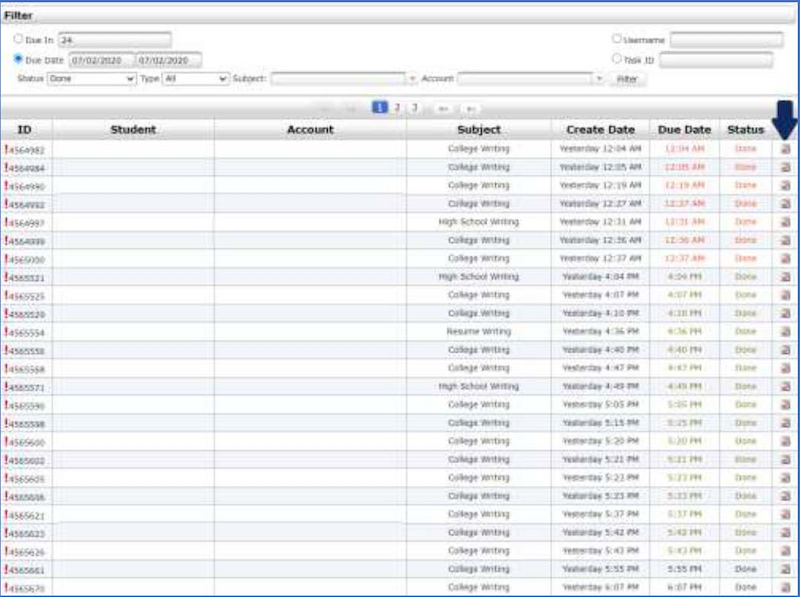The image size is (800, 597).
Task: Sort by Create Date column header
Action: click(600, 130)
